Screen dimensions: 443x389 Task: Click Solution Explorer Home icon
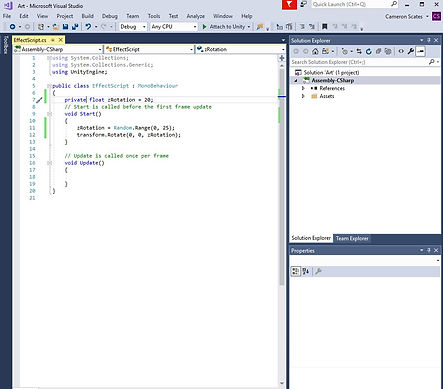click(315, 51)
